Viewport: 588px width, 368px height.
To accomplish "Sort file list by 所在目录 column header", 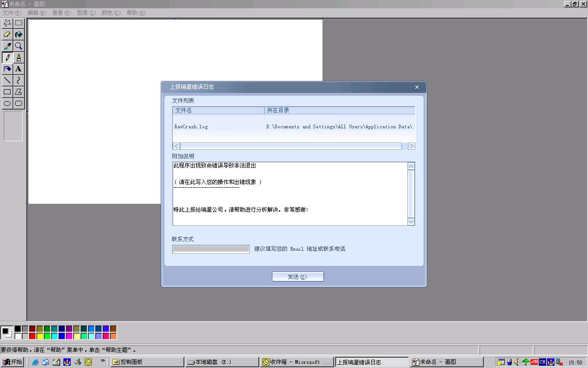I will pos(340,110).
